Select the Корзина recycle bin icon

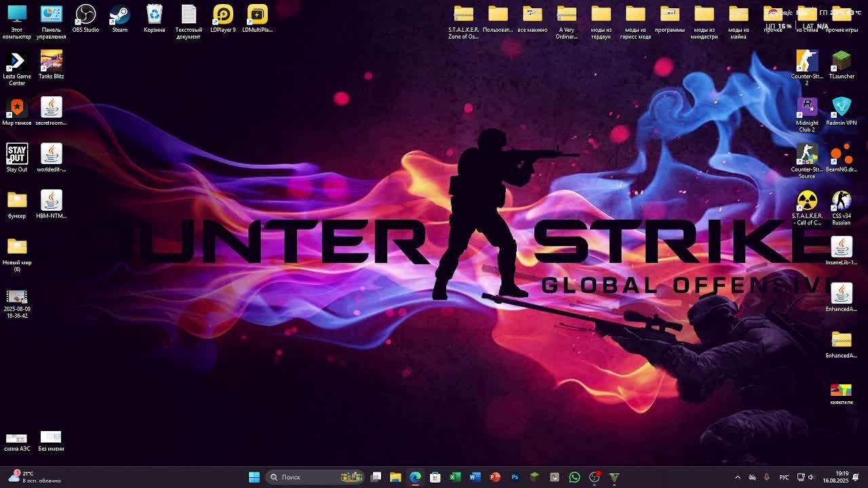(155, 18)
